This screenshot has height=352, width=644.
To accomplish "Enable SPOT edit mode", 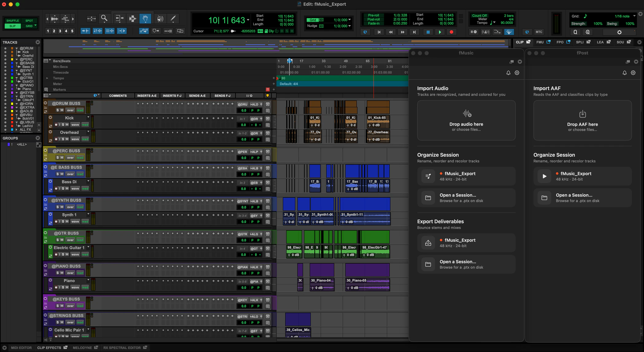I will pyautogui.click(x=29, y=21).
